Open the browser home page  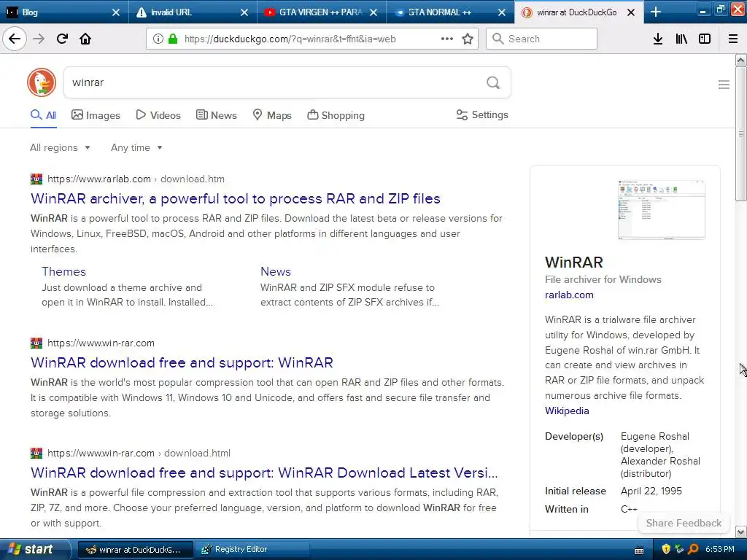pyautogui.click(x=85, y=39)
